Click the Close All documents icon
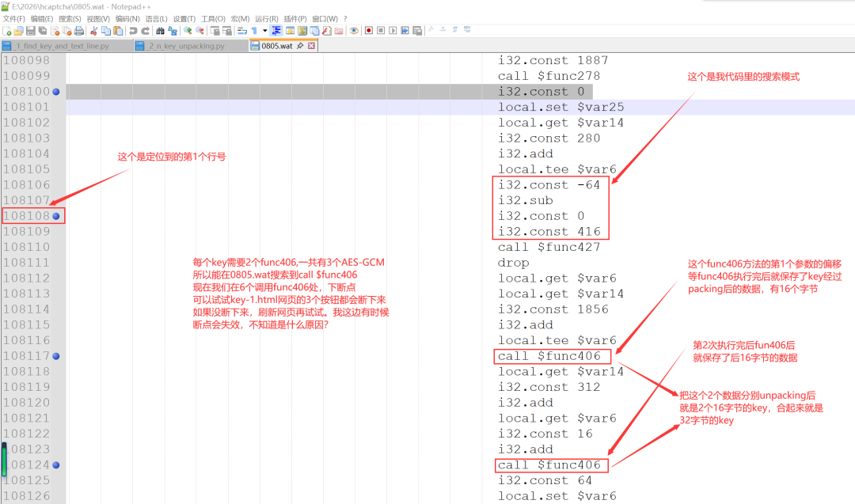 point(66,31)
